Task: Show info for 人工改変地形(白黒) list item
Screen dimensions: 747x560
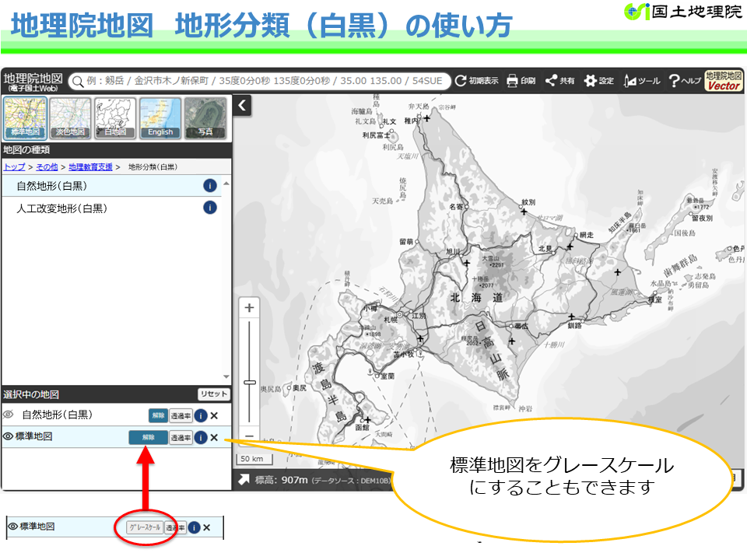Action: (210, 208)
